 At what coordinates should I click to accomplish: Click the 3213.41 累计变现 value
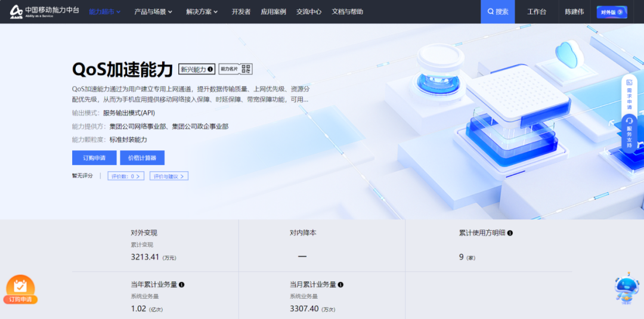click(x=144, y=258)
